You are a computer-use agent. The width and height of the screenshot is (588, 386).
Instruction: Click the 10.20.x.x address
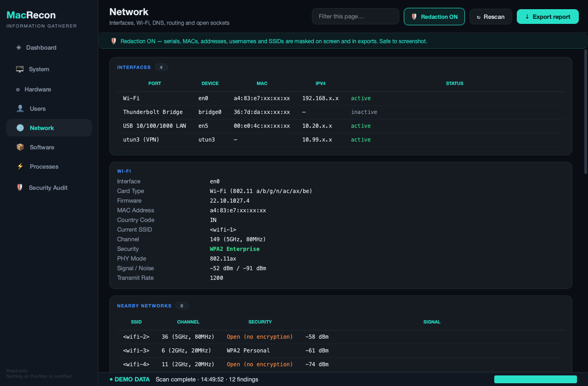[x=317, y=126]
